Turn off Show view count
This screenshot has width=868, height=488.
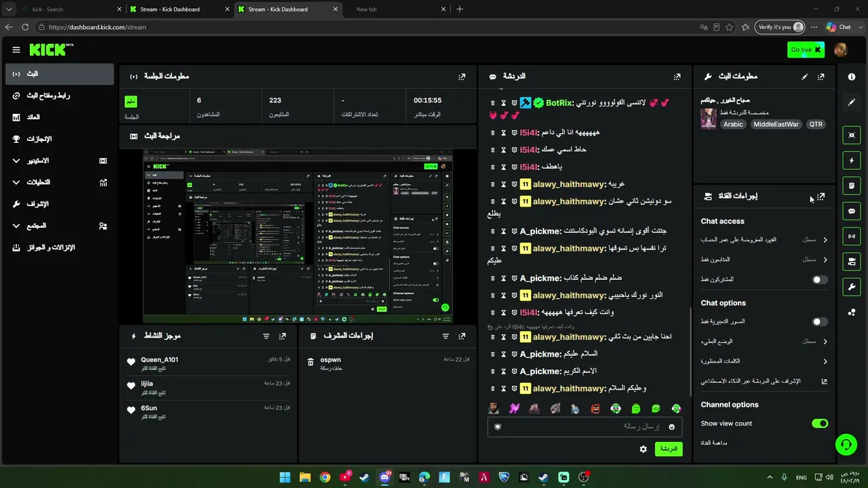(820, 424)
